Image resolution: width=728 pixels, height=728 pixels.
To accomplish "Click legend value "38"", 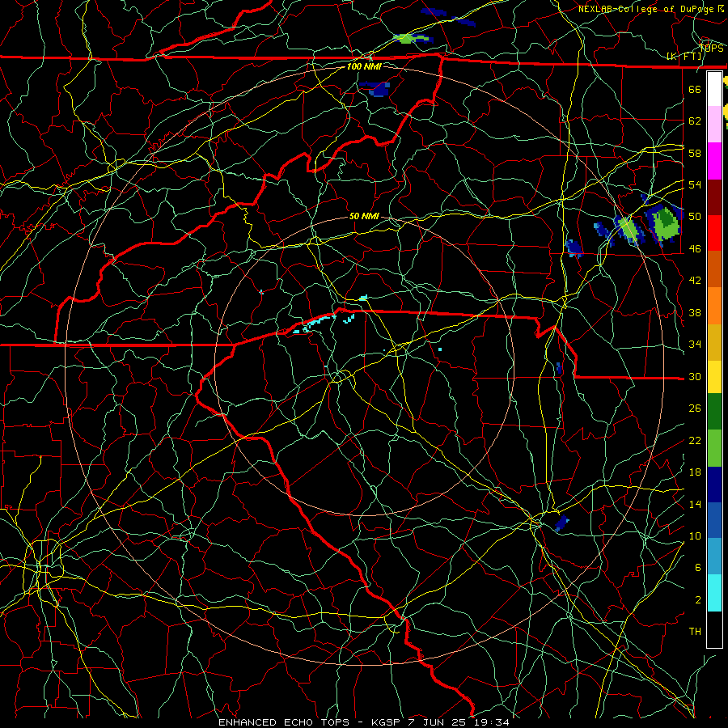I will click(x=695, y=312).
